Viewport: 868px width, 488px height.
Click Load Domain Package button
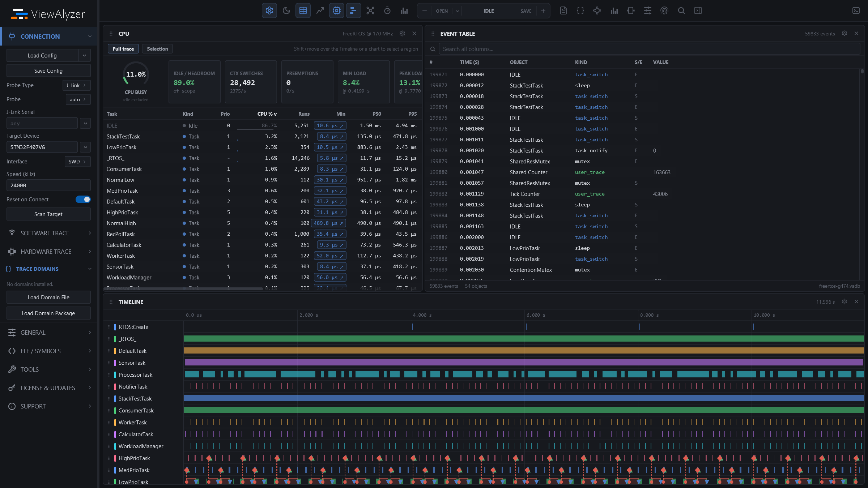[x=48, y=313]
